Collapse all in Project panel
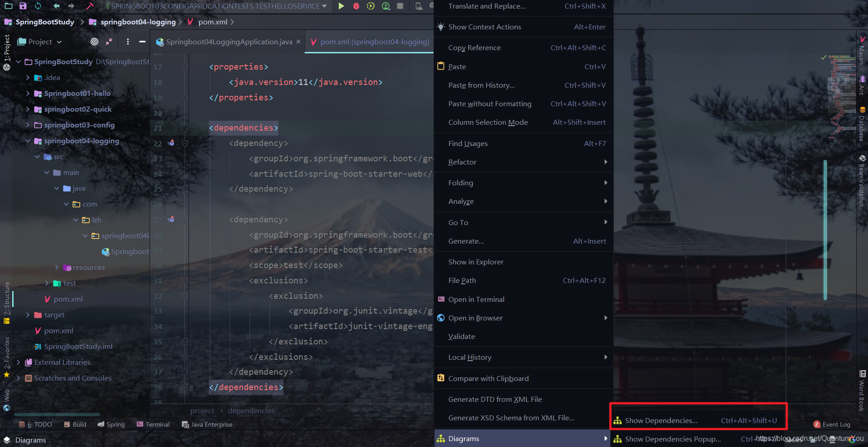The image size is (868, 447). point(109,42)
